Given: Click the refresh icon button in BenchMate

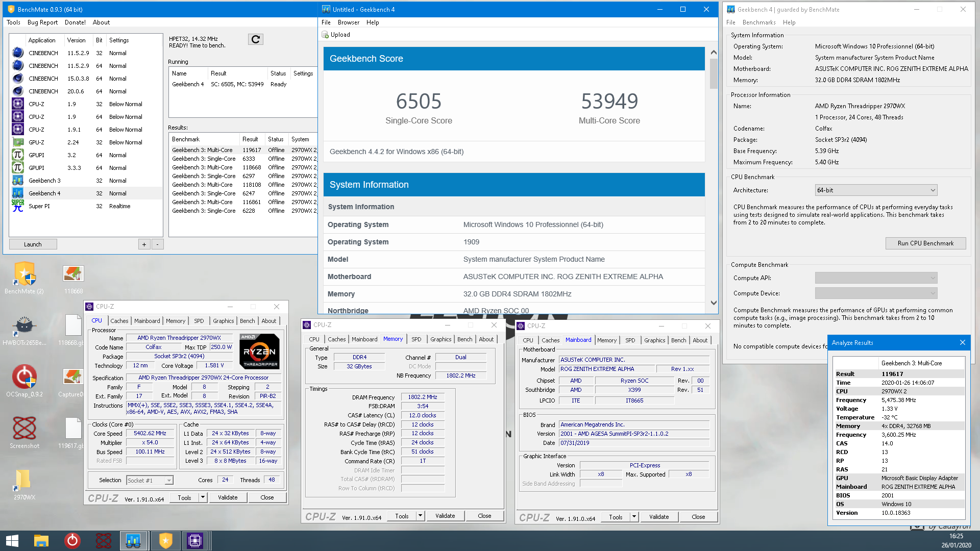Looking at the screenshot, I should tap(256, 39).
